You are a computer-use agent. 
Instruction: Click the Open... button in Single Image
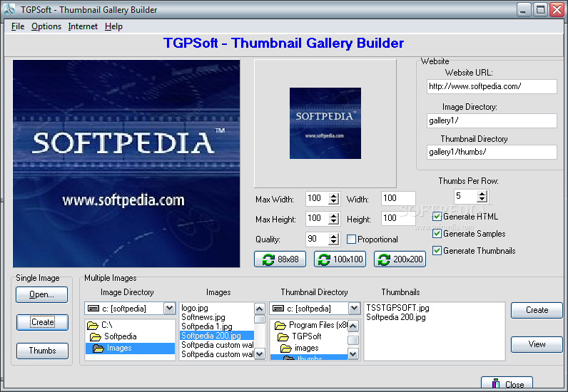[41, 294]
